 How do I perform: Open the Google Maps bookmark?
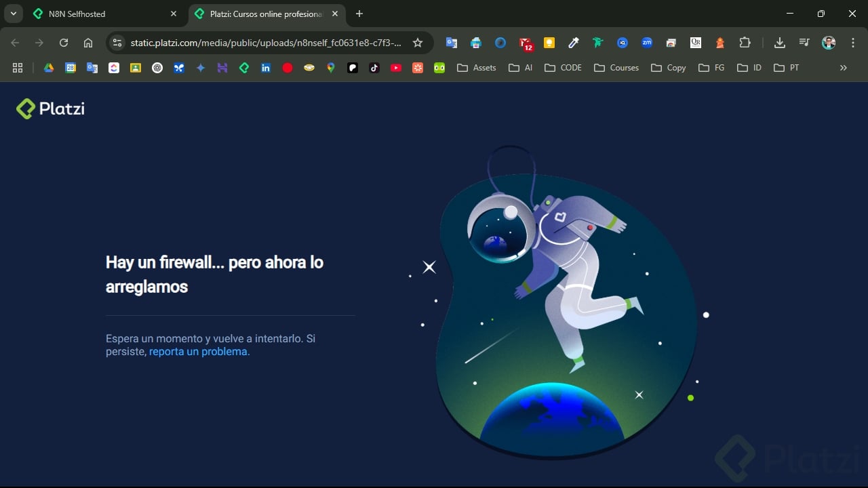pos(331,68)
